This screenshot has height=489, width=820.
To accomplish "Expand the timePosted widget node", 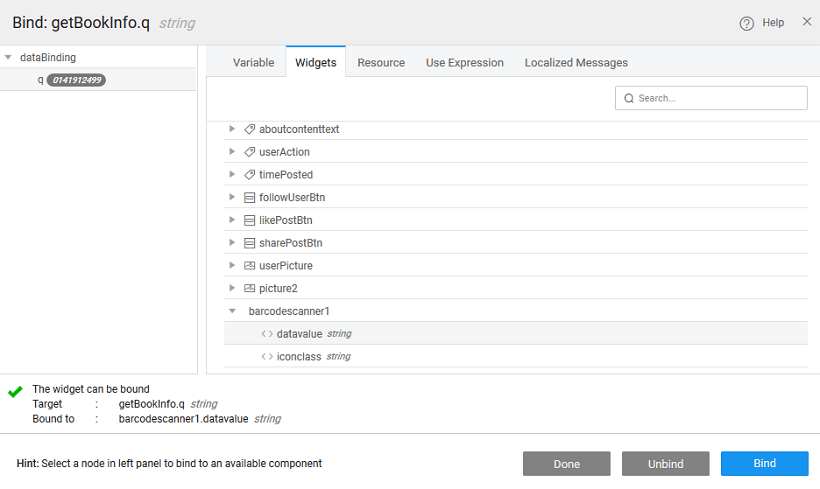I will click(232, 175).
